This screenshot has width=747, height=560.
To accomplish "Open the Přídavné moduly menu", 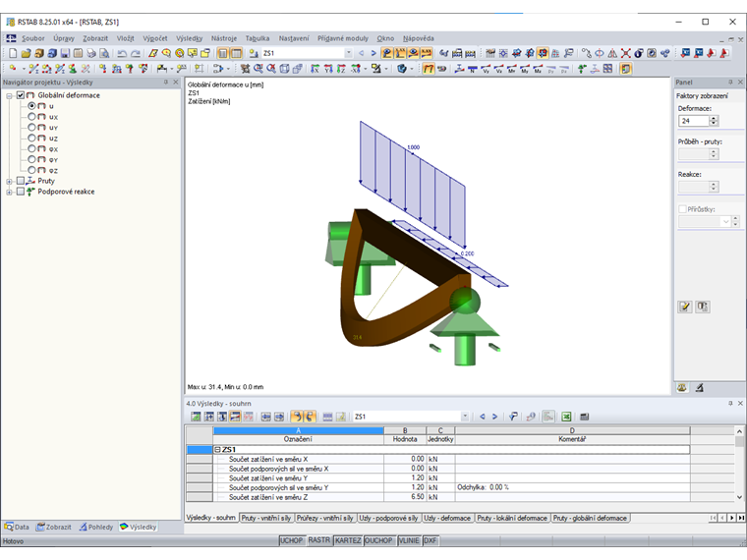I will 343,38.
